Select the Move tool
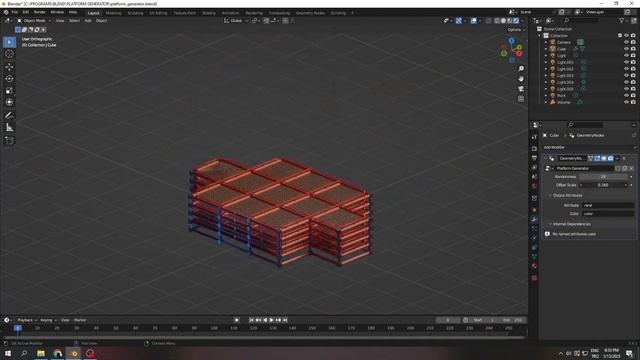This screenshot has width=640, height=360. tap(9, 67)
